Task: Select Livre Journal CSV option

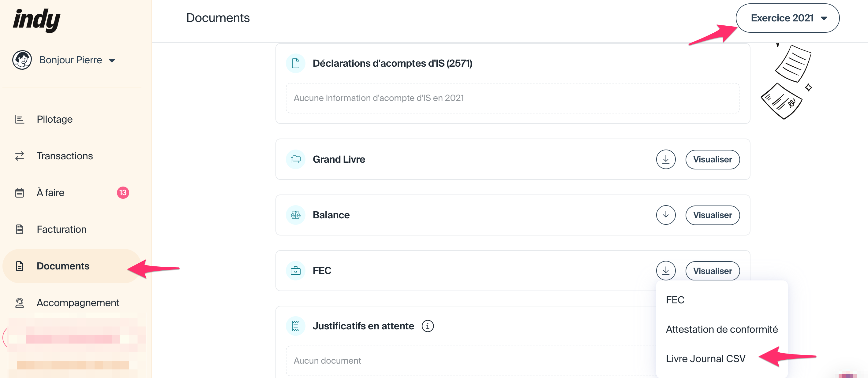Action: 705,358
